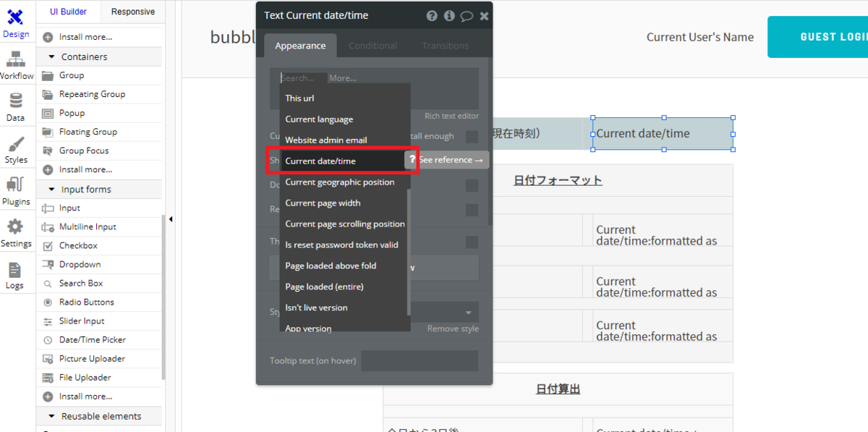868x432 pixels.
Task: Open the Data section
Action: [15, 107]
